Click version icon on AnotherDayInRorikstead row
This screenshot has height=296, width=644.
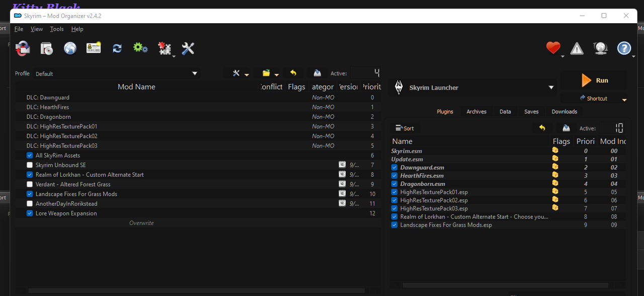pyautogui.click(x=342, y=203)
